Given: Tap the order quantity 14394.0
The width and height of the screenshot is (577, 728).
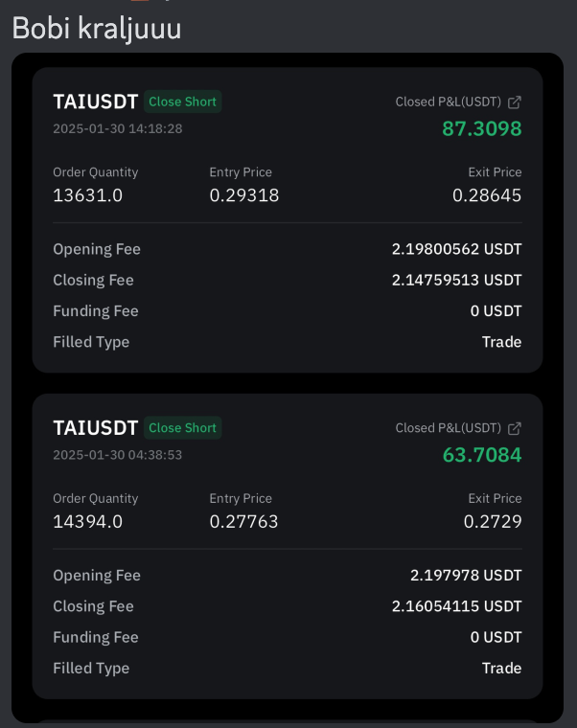Looking at the screenshot, I should coord(88,522).
